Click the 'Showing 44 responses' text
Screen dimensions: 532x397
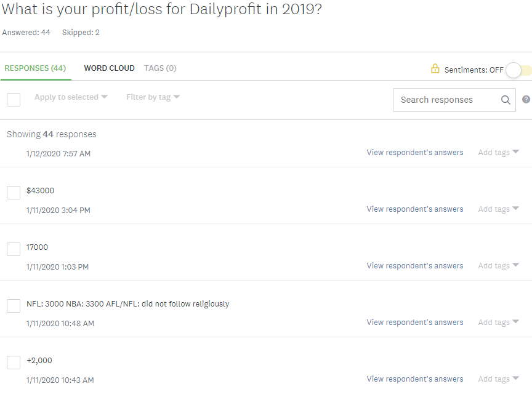point(52,134)
